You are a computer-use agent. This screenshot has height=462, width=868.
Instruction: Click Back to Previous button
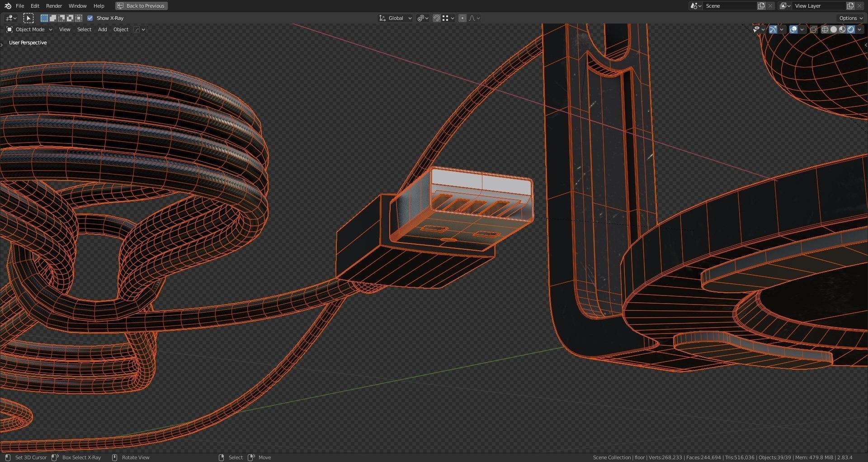(x=141, y=6)
